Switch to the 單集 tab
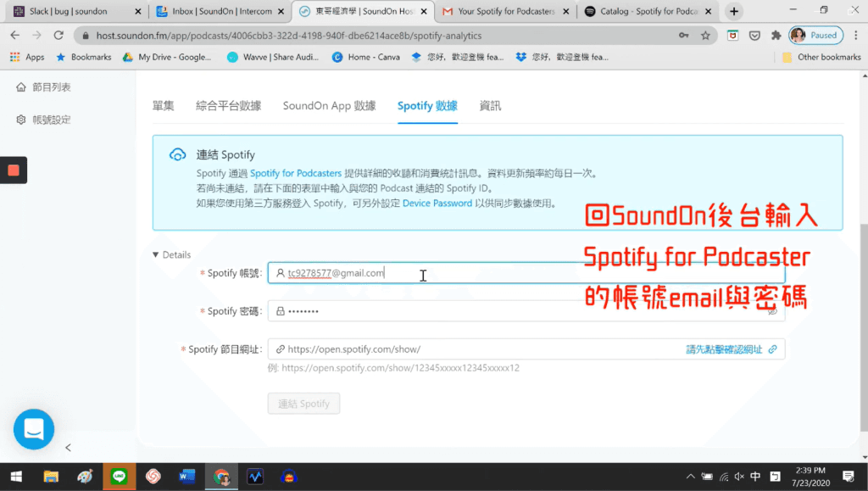 [164, 106]
